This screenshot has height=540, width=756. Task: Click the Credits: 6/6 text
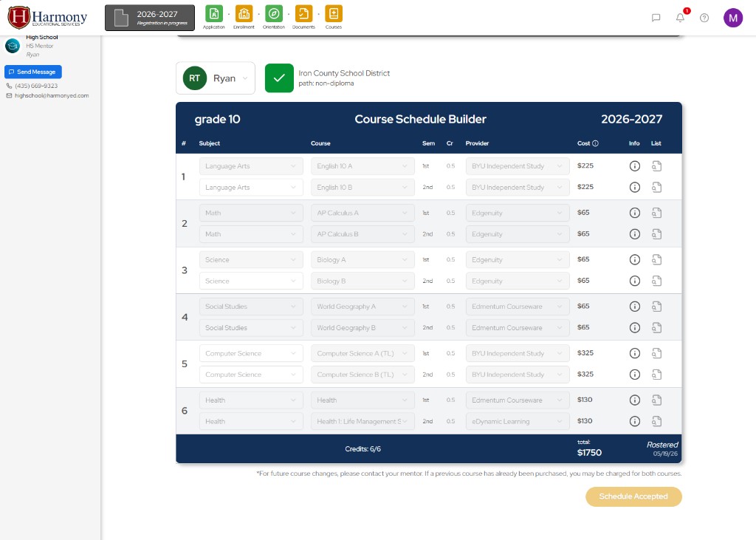(x=362, y=449)
